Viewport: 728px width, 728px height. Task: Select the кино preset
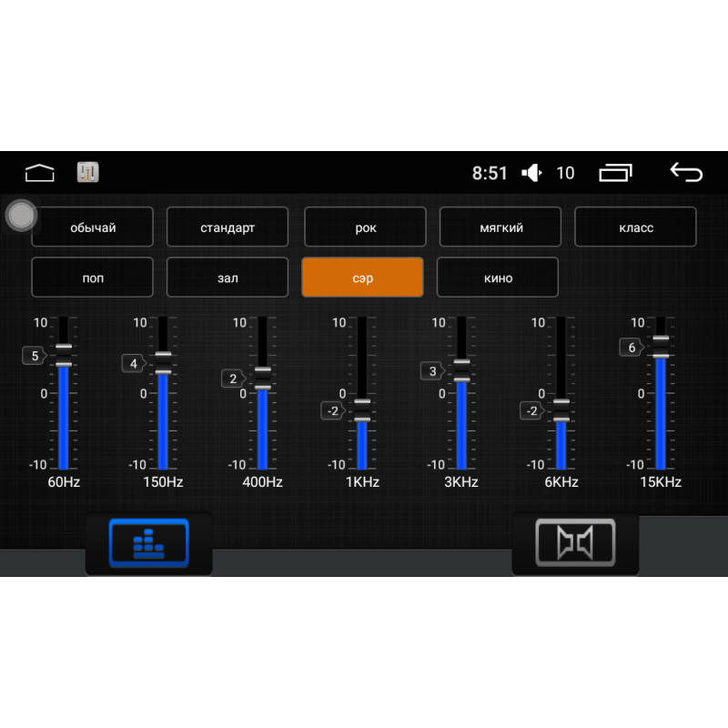pos(498,278)
